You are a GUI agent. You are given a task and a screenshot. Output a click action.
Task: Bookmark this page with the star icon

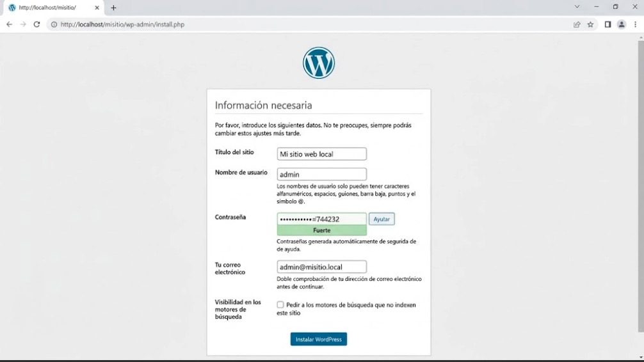[x=590, y=25]
